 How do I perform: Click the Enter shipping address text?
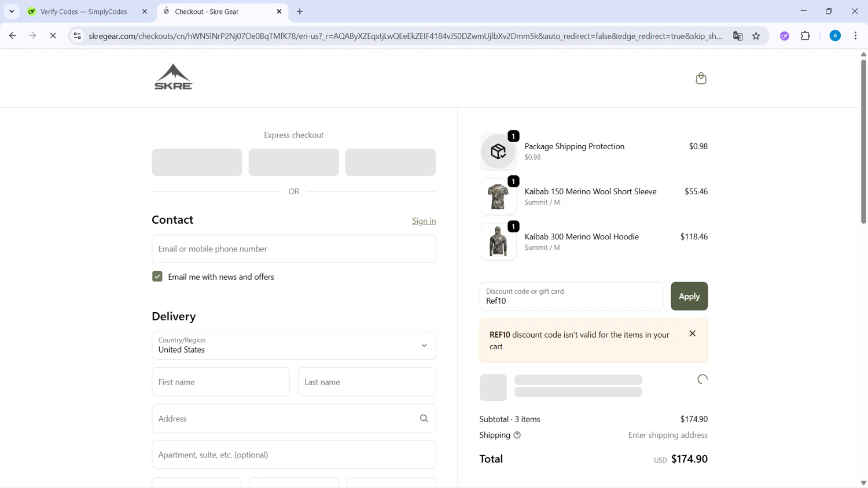click(668, 435)
